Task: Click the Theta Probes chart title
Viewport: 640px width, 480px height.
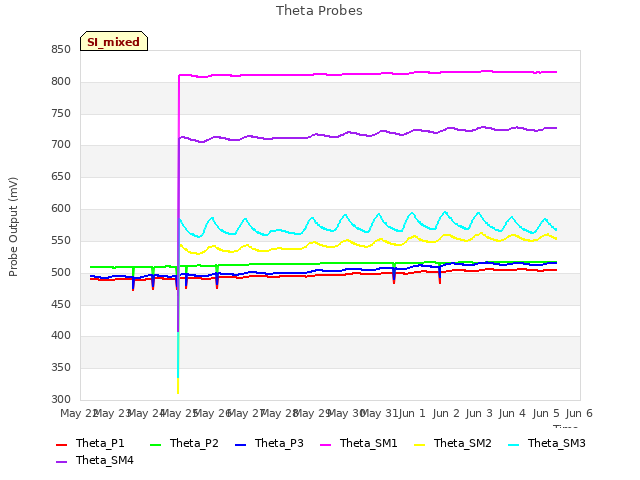Action: click(x=319, y=11)
